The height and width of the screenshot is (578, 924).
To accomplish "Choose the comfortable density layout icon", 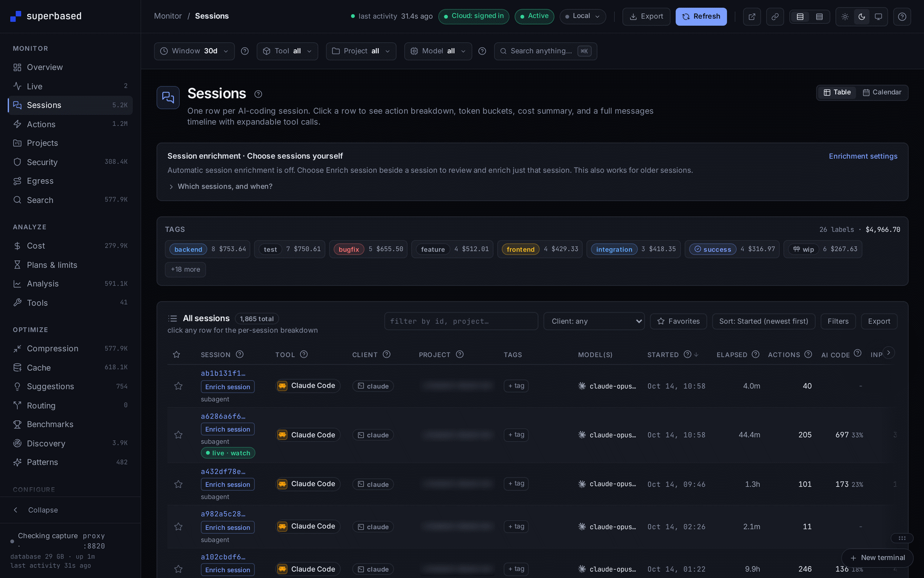I will [800, 16].
